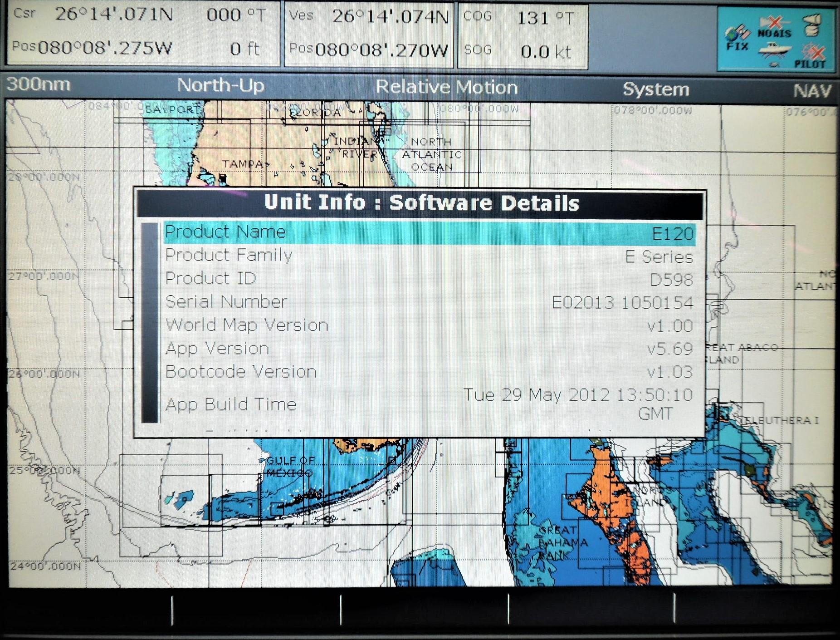
Task: Click the cursor latitude 26°14'.071N readout
Action: [x=114, y=15]
